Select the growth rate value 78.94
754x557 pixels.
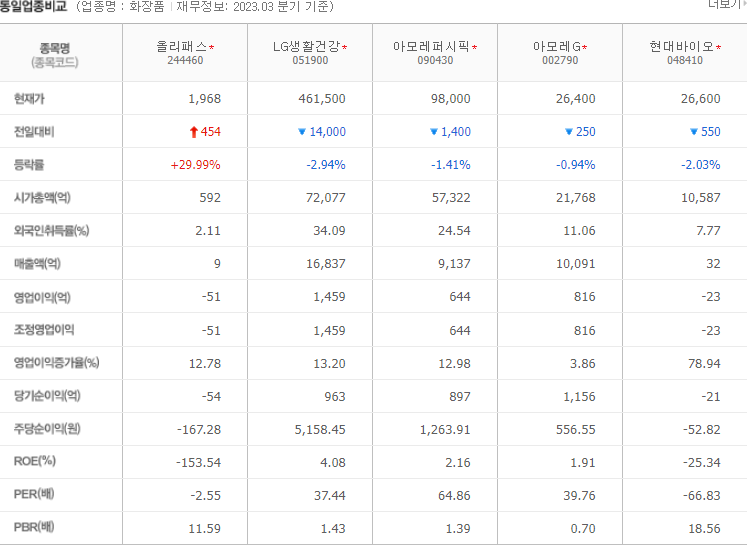tap(704, 364)
